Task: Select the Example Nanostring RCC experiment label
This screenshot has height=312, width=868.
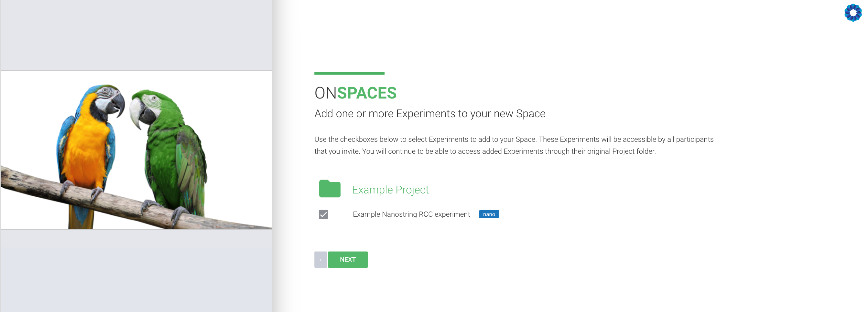Action: [x=411, y=214]
